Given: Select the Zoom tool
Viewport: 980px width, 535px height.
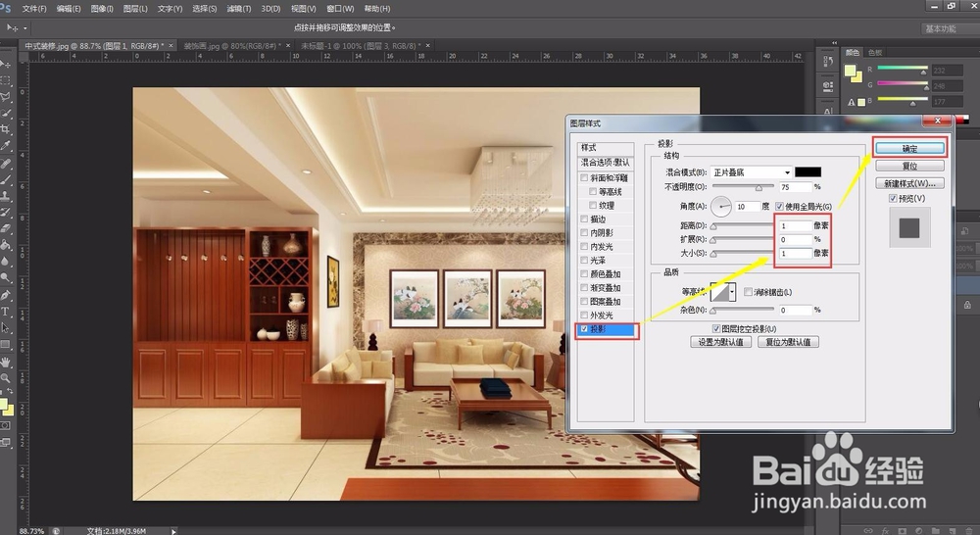Looking at the screenshot, I should 5,377.
